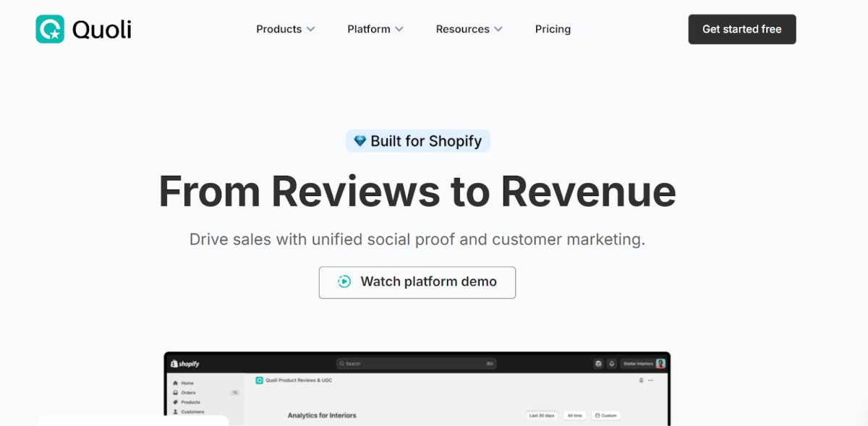Viewport: 868px width, 426px height.
Task: Click the Orders count badge 15
Action: coord(234,393)
